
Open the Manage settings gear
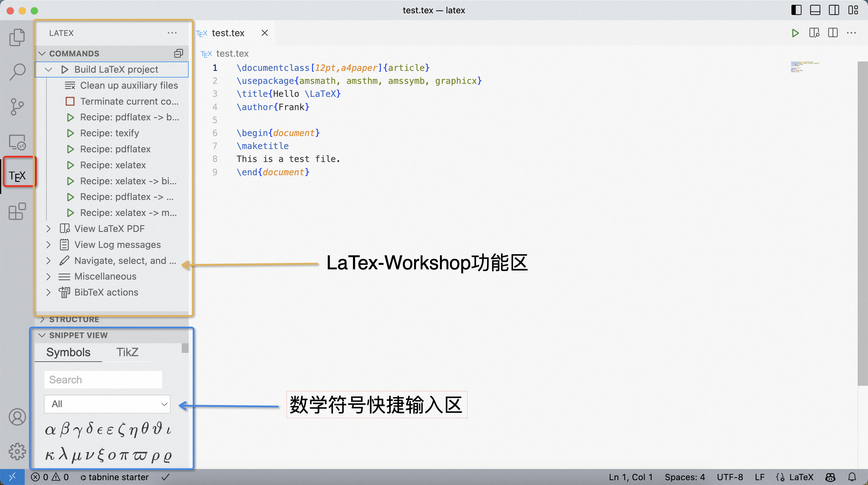click(x=17, y=451)
